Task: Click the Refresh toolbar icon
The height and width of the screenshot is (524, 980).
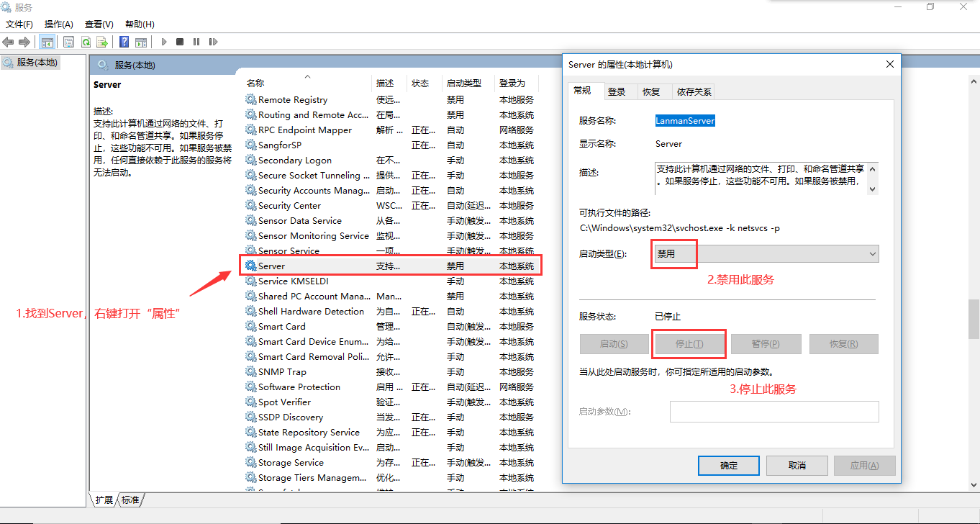Action: pyautogui.click(x=86, y=42)
